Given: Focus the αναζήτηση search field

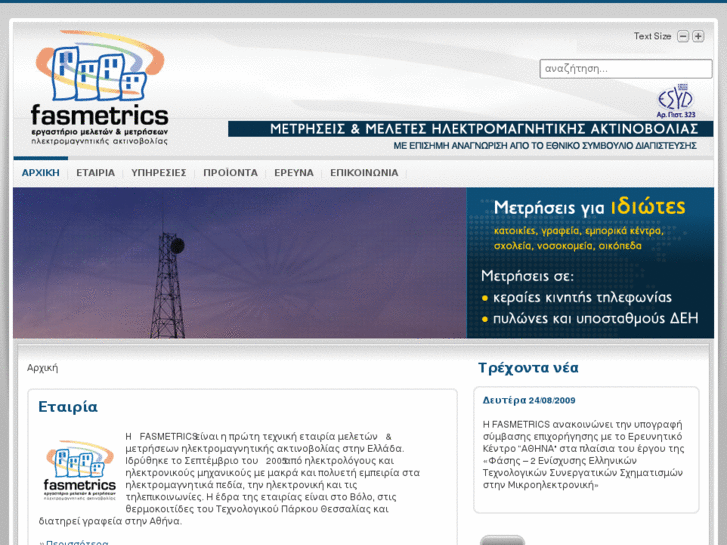Looking at the screenshot, I should [626, 69].
